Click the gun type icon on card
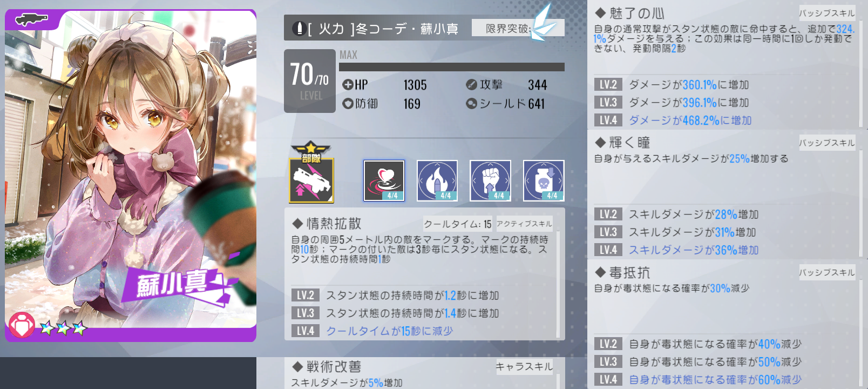 click(31, 20)
